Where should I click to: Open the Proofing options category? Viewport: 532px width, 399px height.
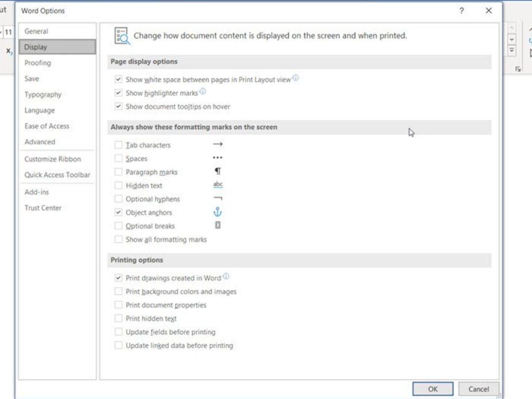point(38,63)
